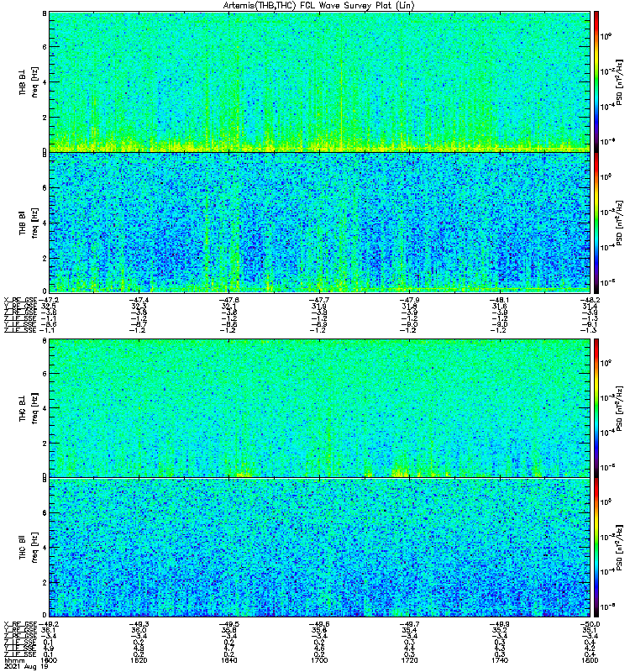
Task: Click the 'hhmm' time axis label
Action: [13, 660]
